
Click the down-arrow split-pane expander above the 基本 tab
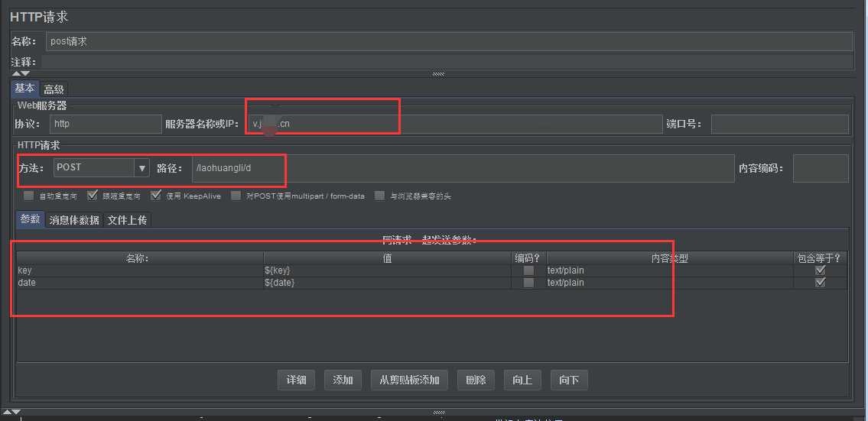25,73
